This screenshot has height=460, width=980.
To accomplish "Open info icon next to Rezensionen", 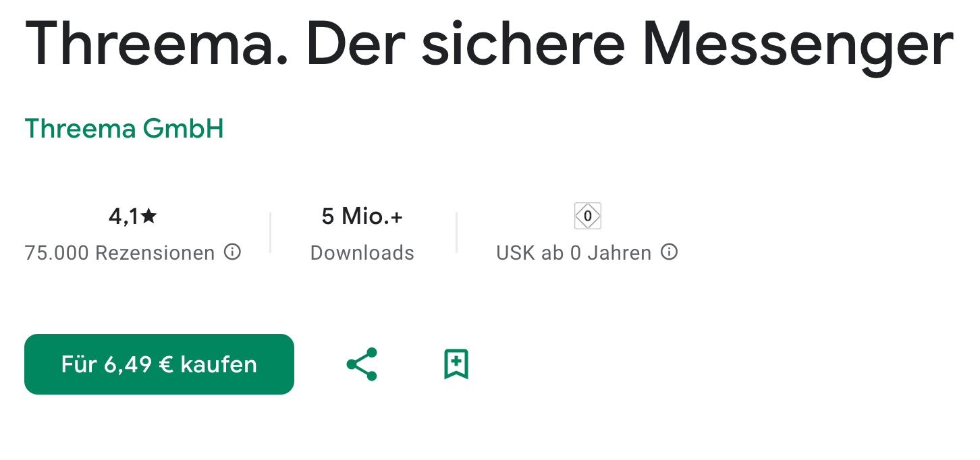I will pyautogui.click(x=232, y=252).
